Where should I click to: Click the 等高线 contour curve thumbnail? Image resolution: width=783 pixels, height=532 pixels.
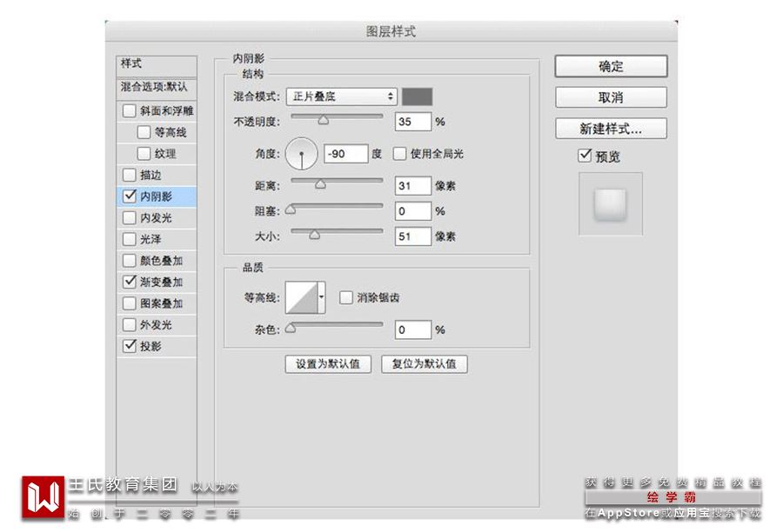click(302, 297)
